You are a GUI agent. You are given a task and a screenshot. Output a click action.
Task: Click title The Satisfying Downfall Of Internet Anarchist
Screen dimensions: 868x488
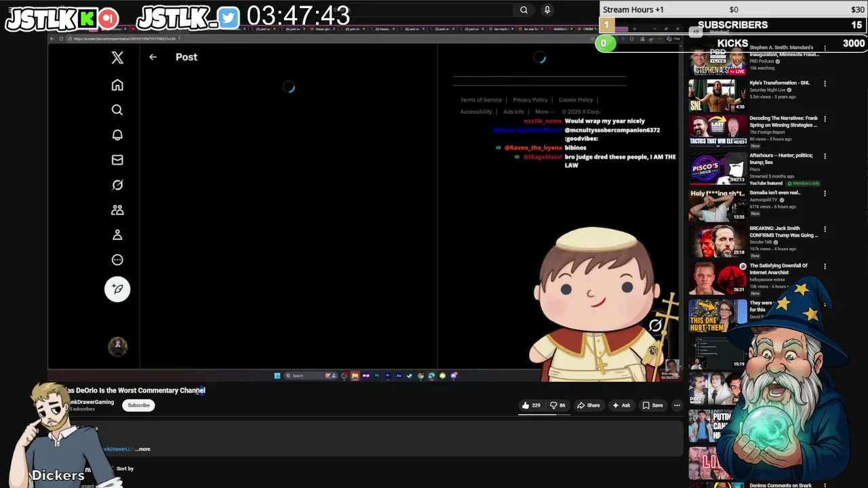coord(778,269)
